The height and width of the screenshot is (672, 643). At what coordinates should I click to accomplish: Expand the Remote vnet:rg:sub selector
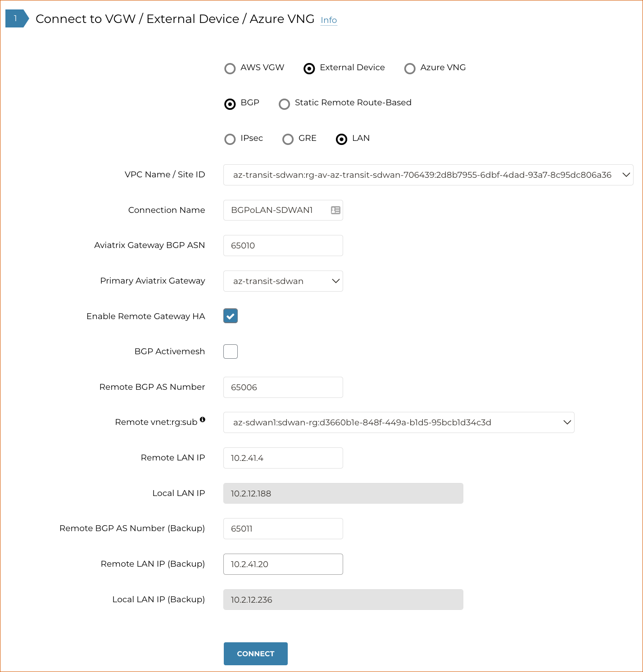(567, 422)
